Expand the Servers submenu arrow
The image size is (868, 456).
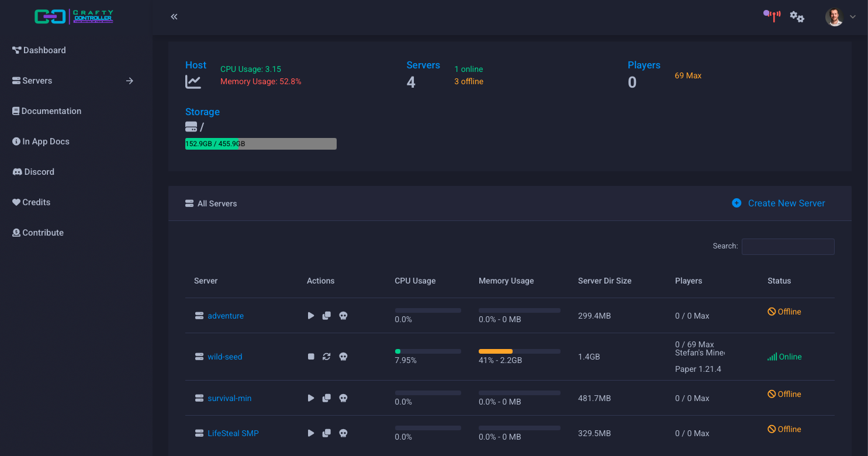130,81
